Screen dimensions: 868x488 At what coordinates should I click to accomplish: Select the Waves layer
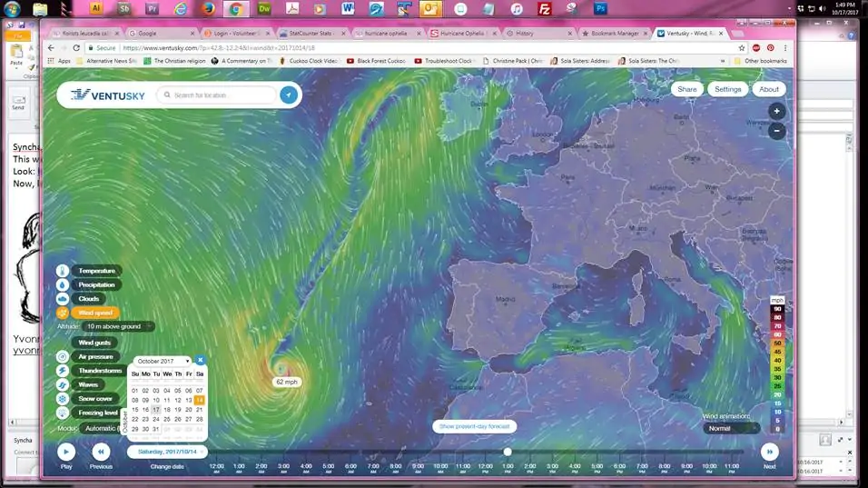coord(89,384)
